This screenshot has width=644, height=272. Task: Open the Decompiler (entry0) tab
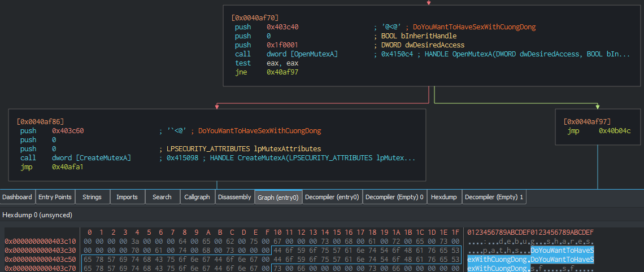click(x=332, y=197)
